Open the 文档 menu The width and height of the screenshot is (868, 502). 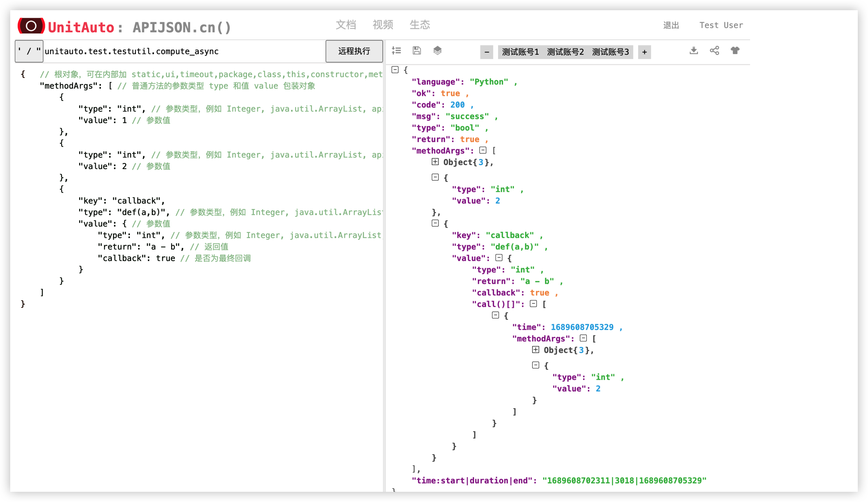346,24
